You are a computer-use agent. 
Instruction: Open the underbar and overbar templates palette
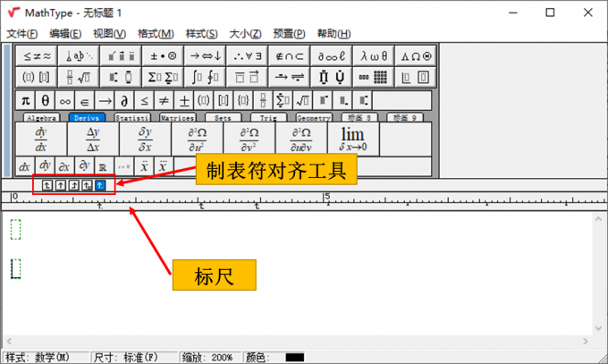(248, 77)
